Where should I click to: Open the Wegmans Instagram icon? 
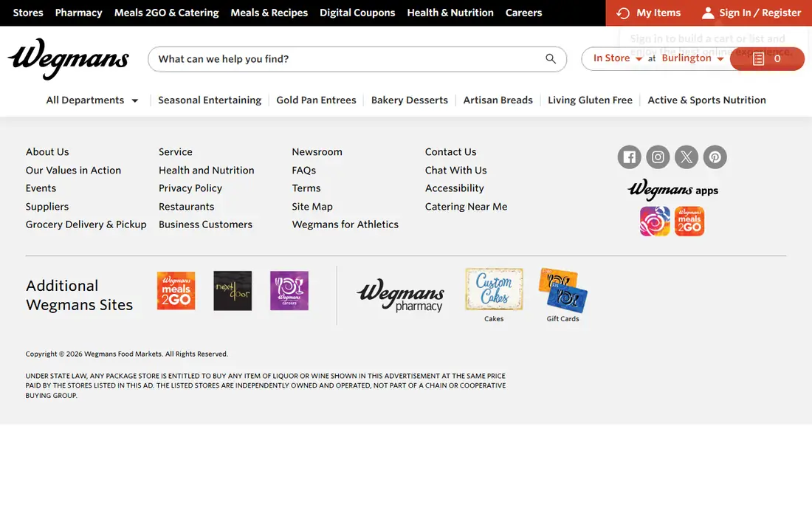658,157
